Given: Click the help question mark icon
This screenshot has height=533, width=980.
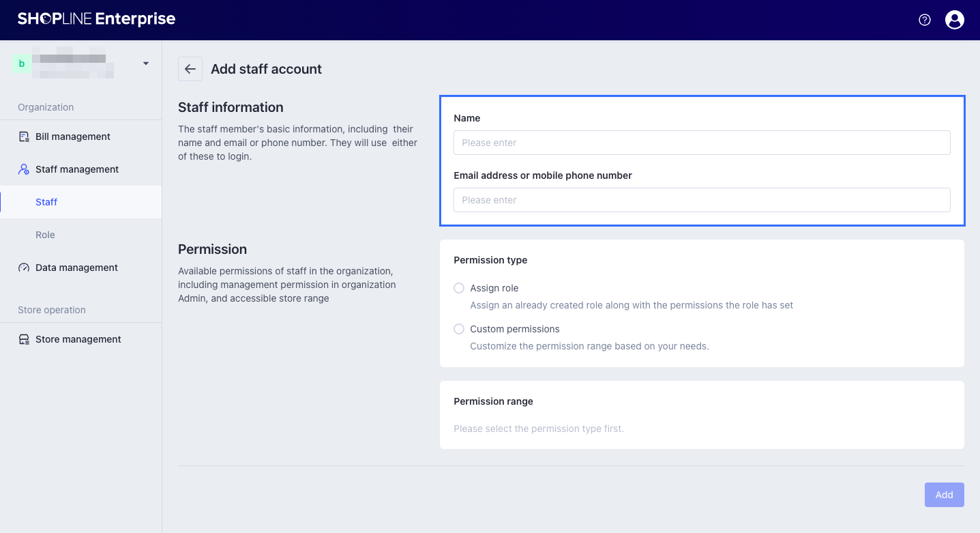Looking at the screenshot, I should point(925,20).
